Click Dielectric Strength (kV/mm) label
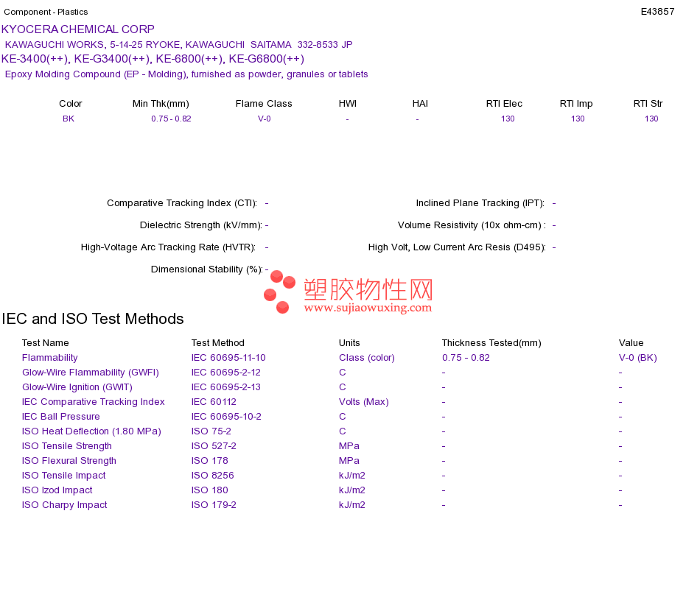Viewport: 700px width, 589px height. pyautogui.click(x=201, y=225)
